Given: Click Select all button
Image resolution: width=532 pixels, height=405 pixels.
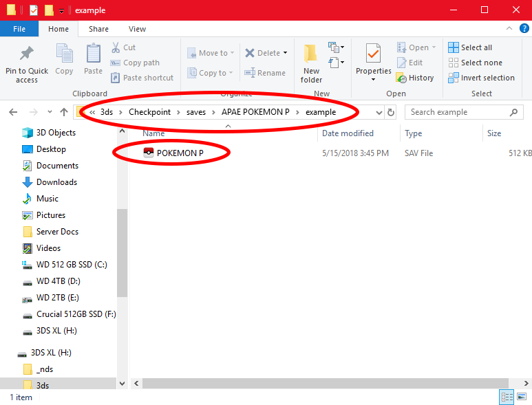Looking at the screenshot, I should point(470,47).
